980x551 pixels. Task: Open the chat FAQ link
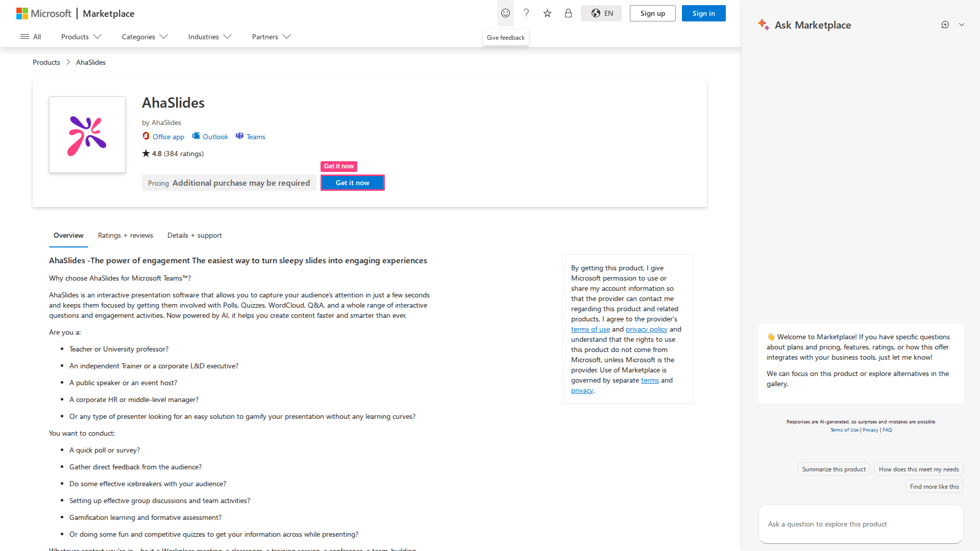point(887,430)
